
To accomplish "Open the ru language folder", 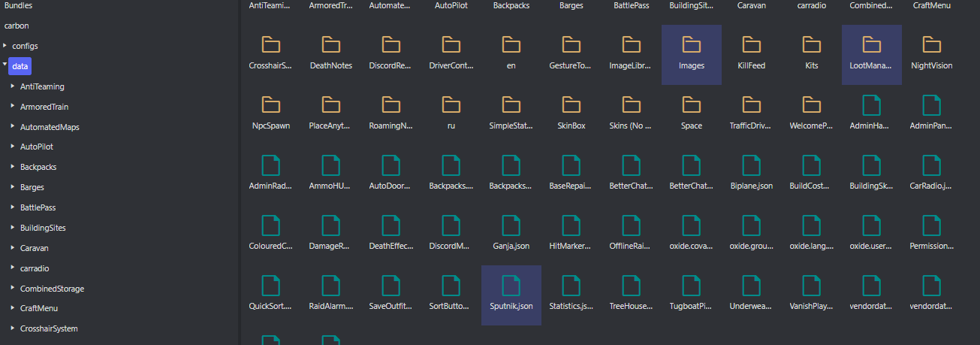I will click(451, 105).
